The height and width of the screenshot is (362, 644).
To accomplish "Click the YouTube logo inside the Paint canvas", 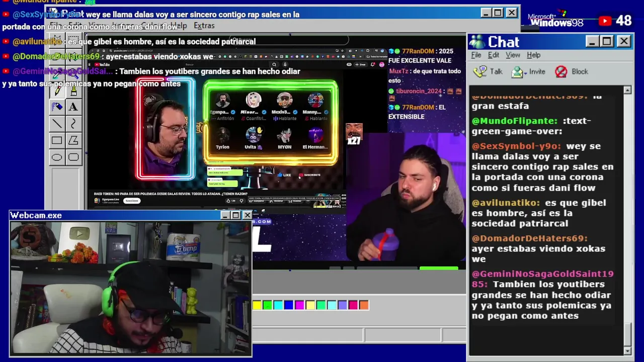I will point(102,64).
